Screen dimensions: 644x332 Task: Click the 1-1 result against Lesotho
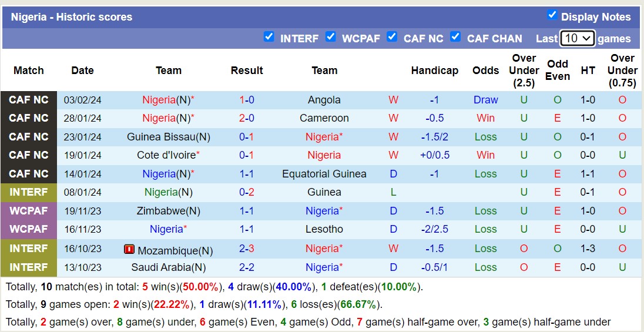(x=246, y=229)
